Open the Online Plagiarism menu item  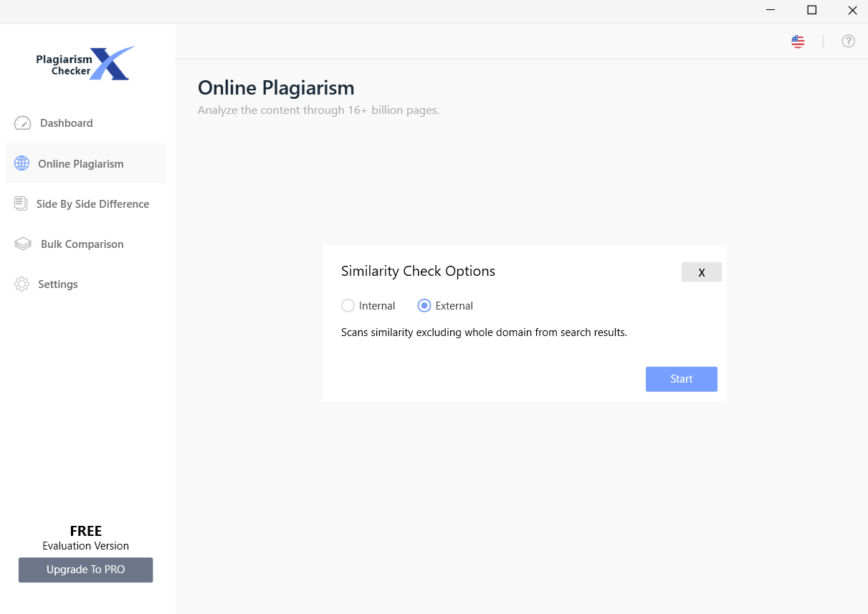[86, 163]
